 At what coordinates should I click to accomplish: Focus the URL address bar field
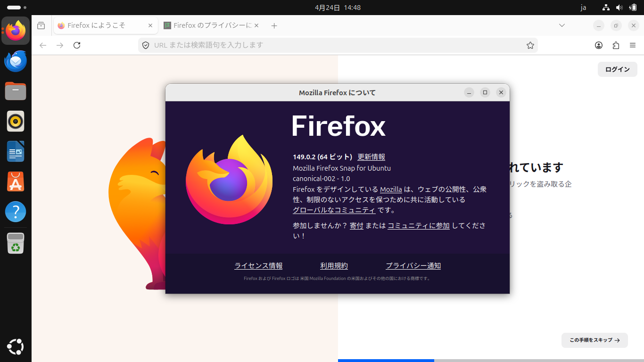338,45
